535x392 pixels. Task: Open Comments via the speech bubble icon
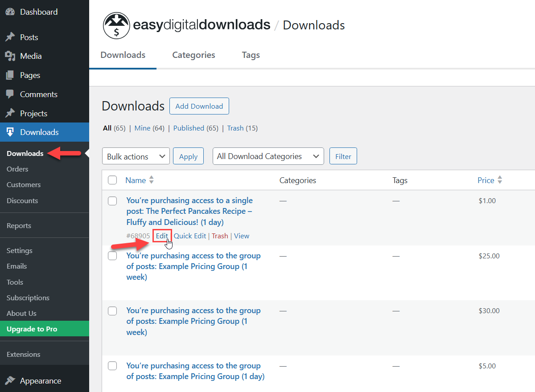click(10, 94)
